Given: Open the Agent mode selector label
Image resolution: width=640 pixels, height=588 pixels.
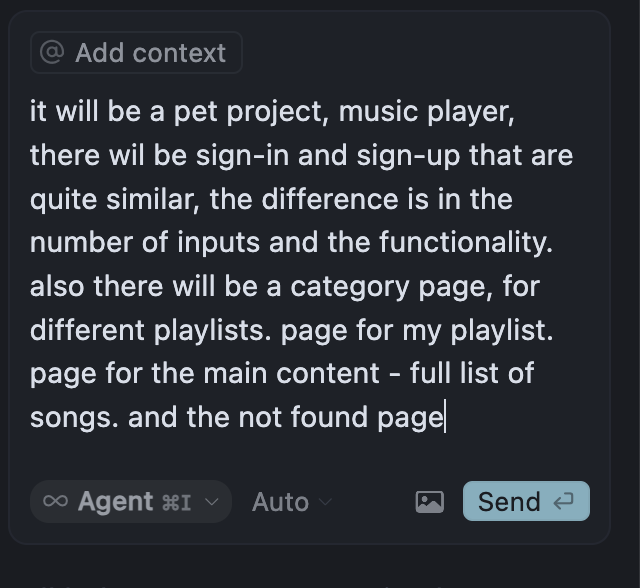Looking at the screenshot, I should (x=116, y=502).
